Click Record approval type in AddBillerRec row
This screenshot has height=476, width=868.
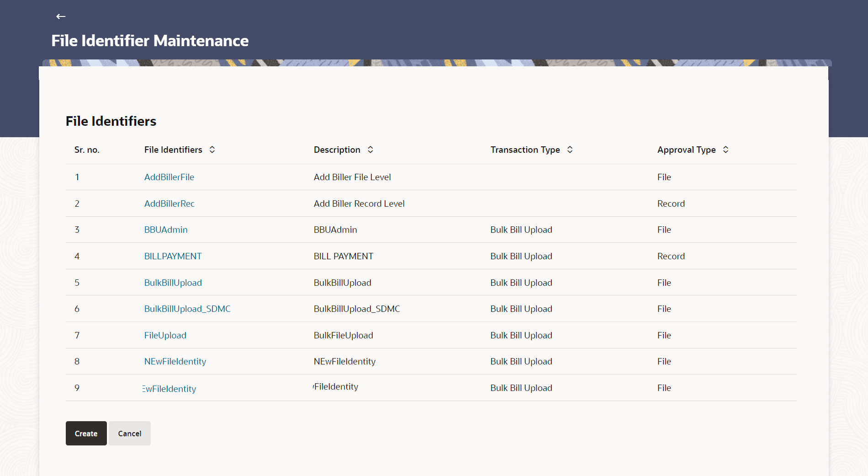click(x=671, y=203)
